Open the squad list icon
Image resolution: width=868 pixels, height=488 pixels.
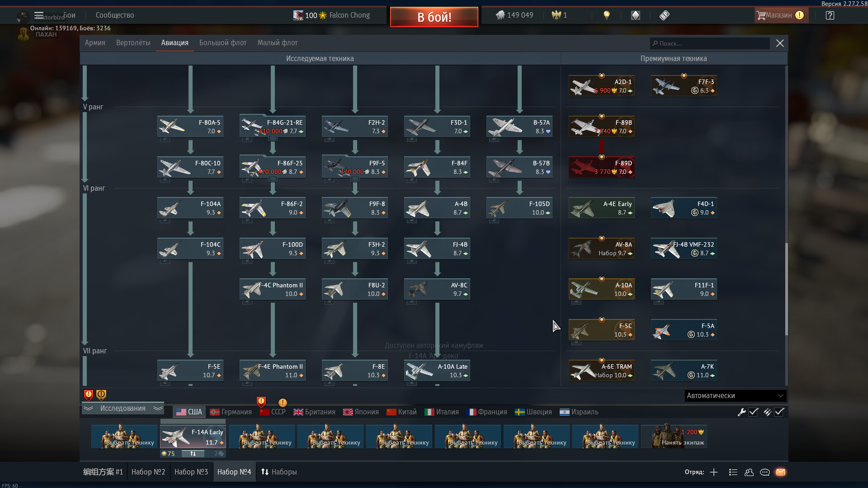pos(733,472)
